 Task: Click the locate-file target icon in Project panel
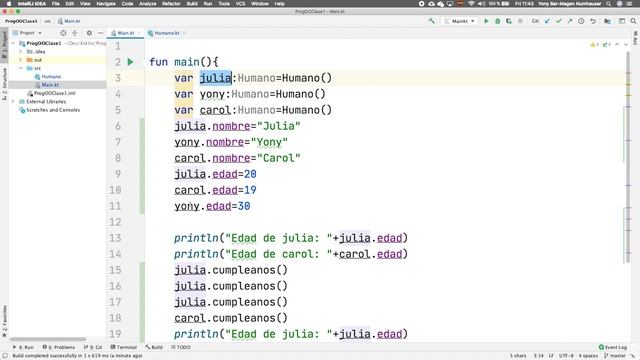63,33
